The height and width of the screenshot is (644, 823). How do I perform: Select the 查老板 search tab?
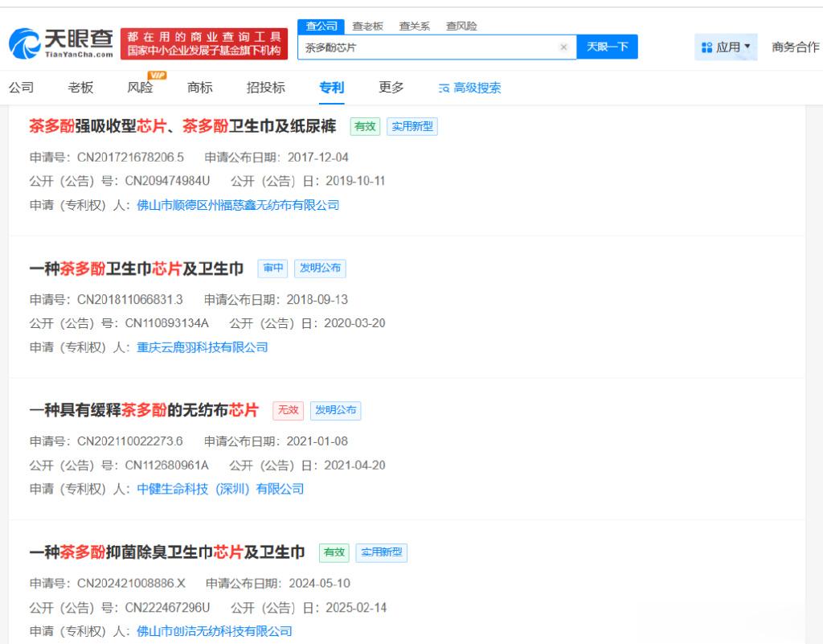point(367,27)
